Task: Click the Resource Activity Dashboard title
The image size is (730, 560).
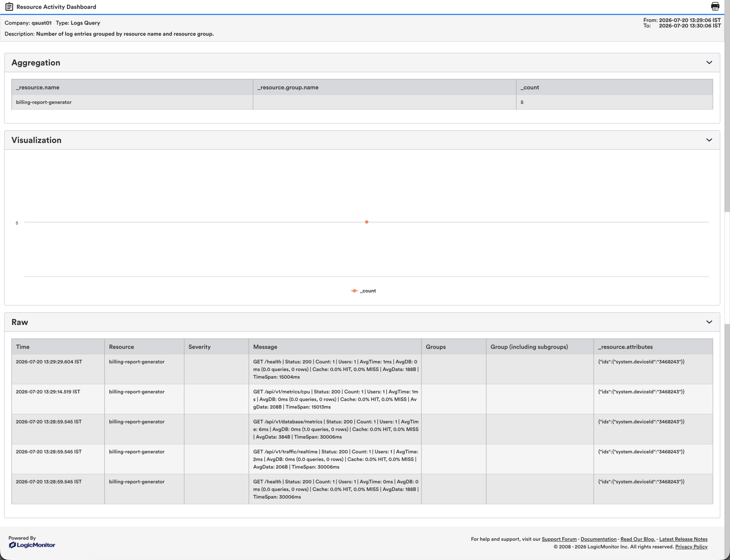Action: (x=56, y=7)
